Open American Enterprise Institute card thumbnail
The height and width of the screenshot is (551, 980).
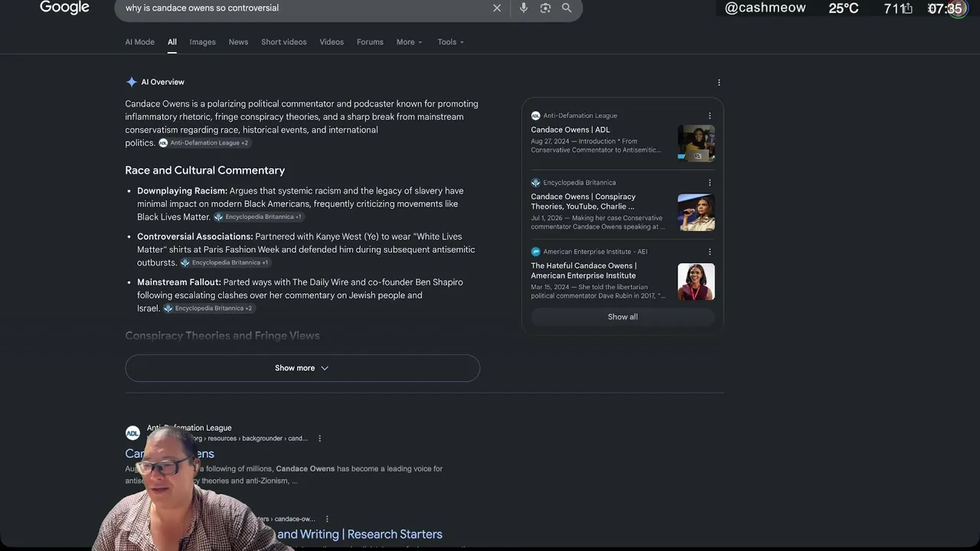[696, 282]
